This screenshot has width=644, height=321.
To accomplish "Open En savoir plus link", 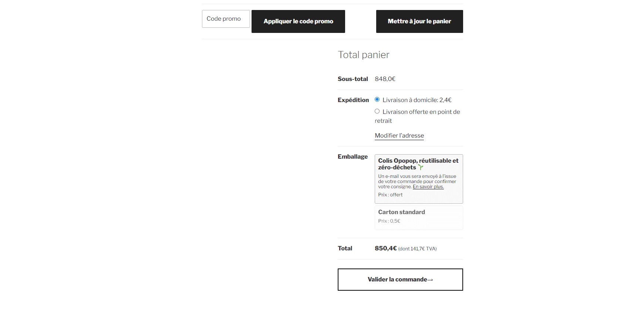I will (428, 187).
